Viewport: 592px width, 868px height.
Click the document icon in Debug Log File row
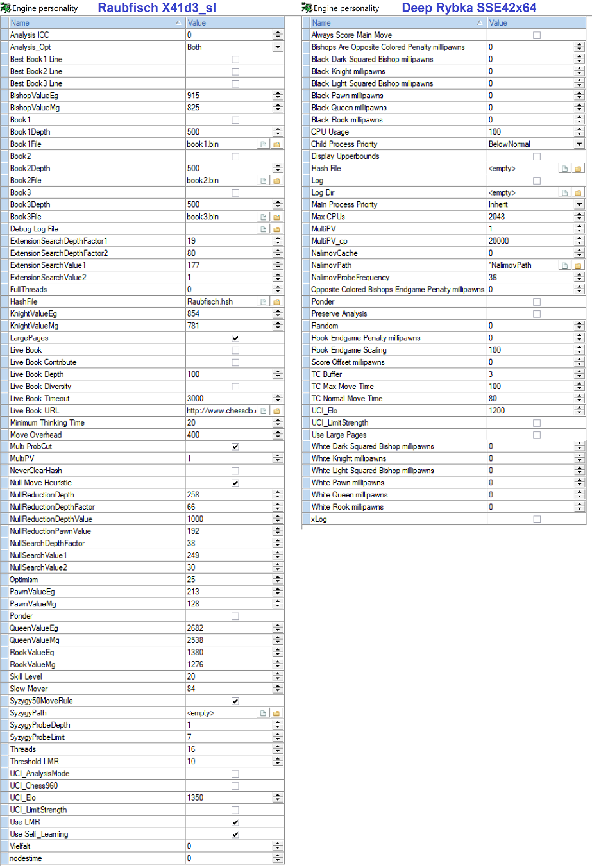[x=264, y=229]
